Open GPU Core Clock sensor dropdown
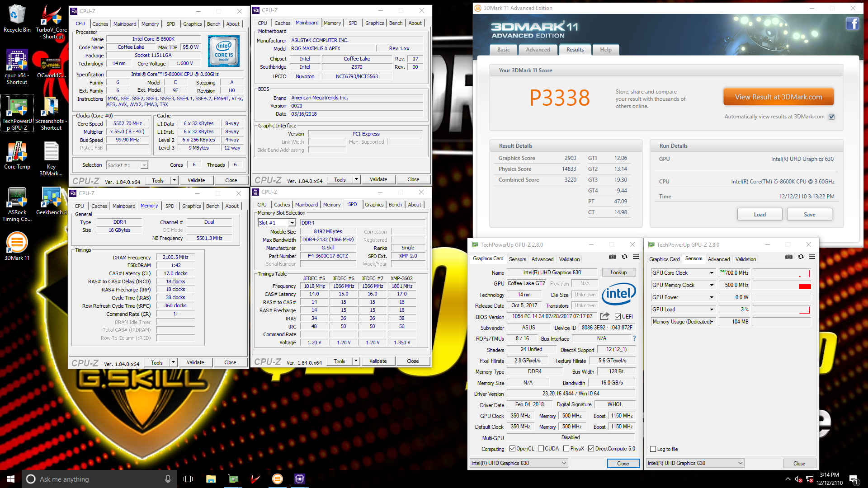The image size is (868, 488). (x=712, y=273)
